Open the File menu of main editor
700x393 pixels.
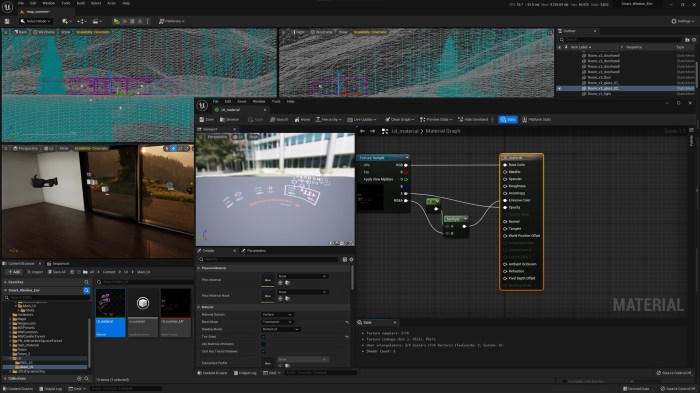[x=21, y=3]
